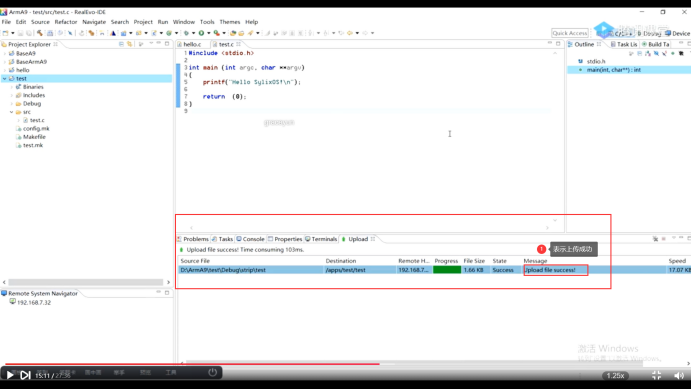Switch to the Problems tab
This screenshot has height=389, width=692.
(x=193, y=239)
